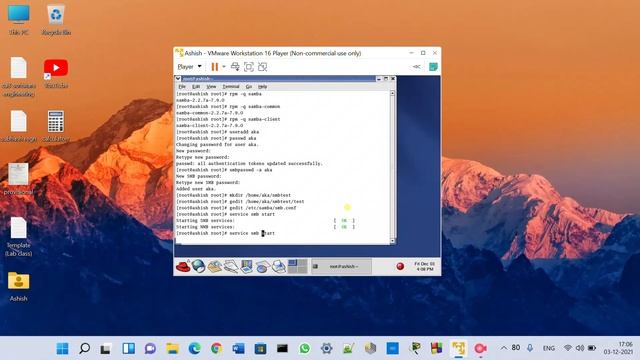The height and width of the screenshot is (360, 640).
Task: Open the Windows Start menu
Action: coord(62,349)
